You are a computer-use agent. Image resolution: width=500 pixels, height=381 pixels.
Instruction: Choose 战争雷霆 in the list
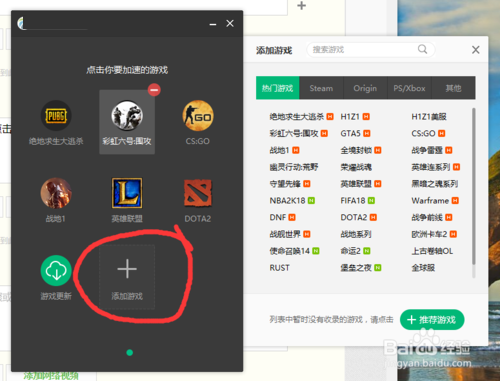click(x=427, y=150)
